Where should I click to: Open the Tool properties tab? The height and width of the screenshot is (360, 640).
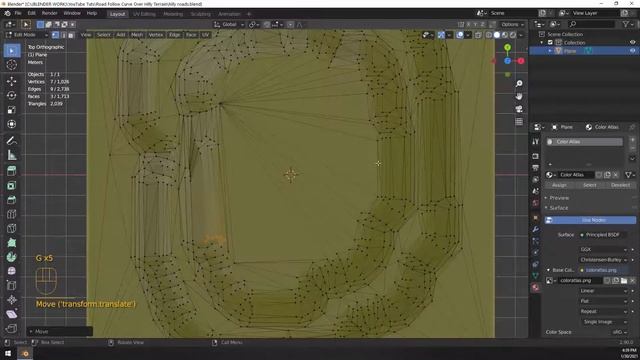pos(536,141)
